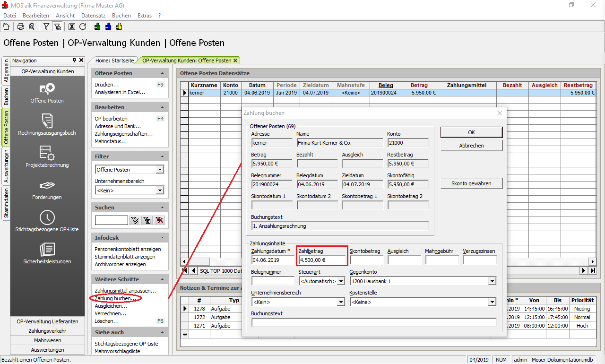Open the Buchen menu
The height and width of the screenshot is (364, 605).
(121, 16)
